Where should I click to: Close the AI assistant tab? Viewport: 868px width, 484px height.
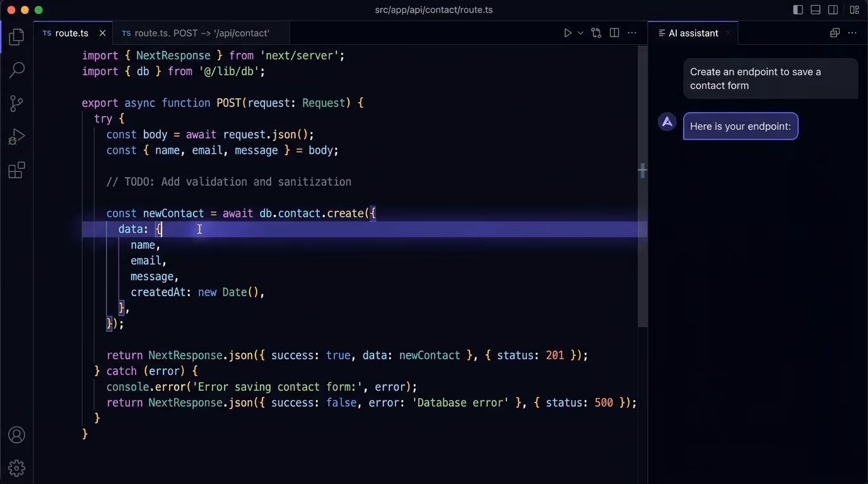[x=728, y=33]
